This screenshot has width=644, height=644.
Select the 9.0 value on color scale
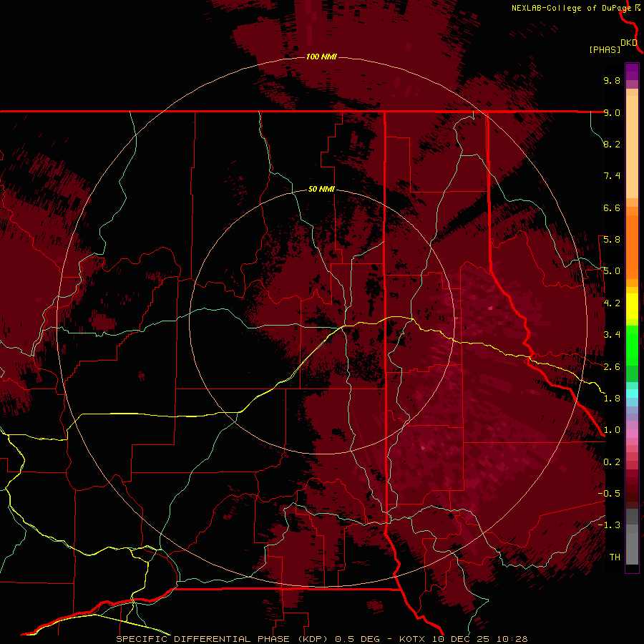point(612,112)
